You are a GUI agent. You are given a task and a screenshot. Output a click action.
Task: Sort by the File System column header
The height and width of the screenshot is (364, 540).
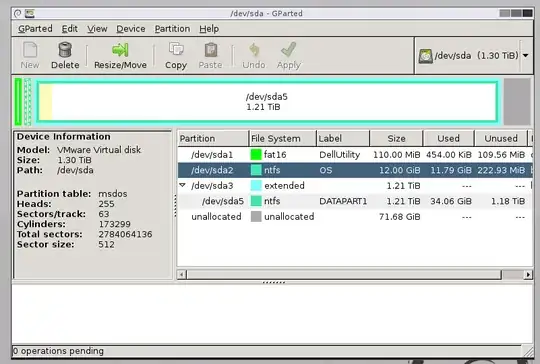click(282, 138)
